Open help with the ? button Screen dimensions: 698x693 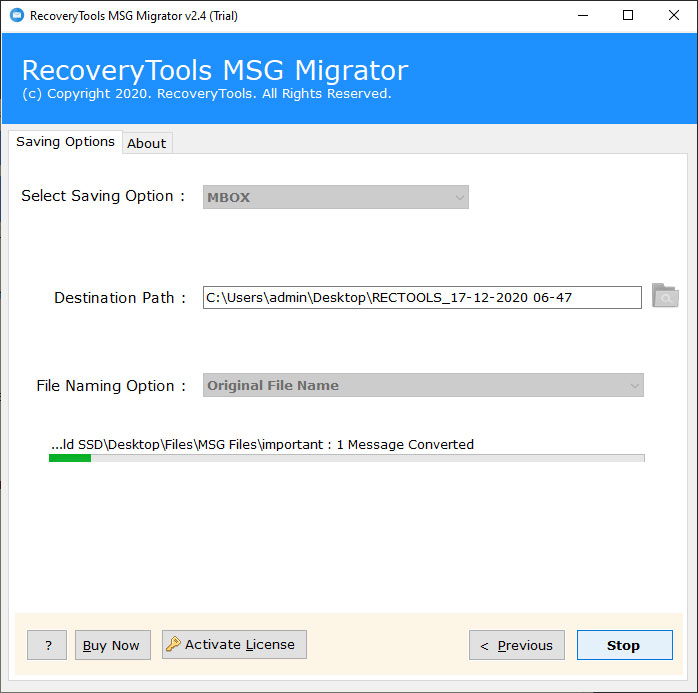47,645
